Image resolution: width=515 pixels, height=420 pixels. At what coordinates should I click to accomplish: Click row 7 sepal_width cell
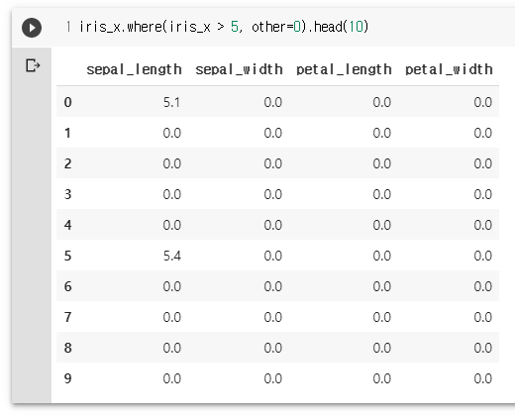pos(273,317)
